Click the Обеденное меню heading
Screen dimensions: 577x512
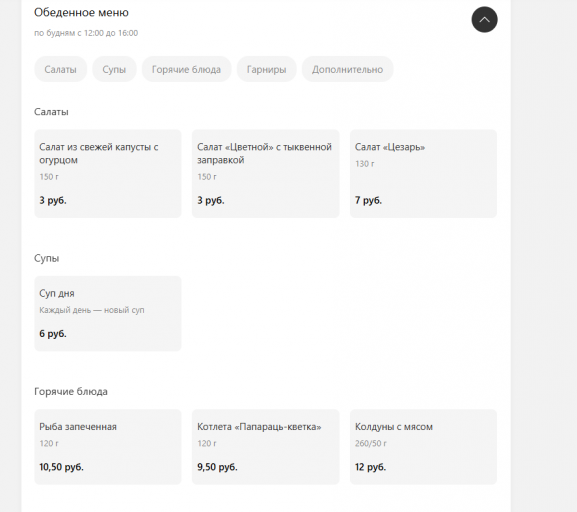[81, 13]
